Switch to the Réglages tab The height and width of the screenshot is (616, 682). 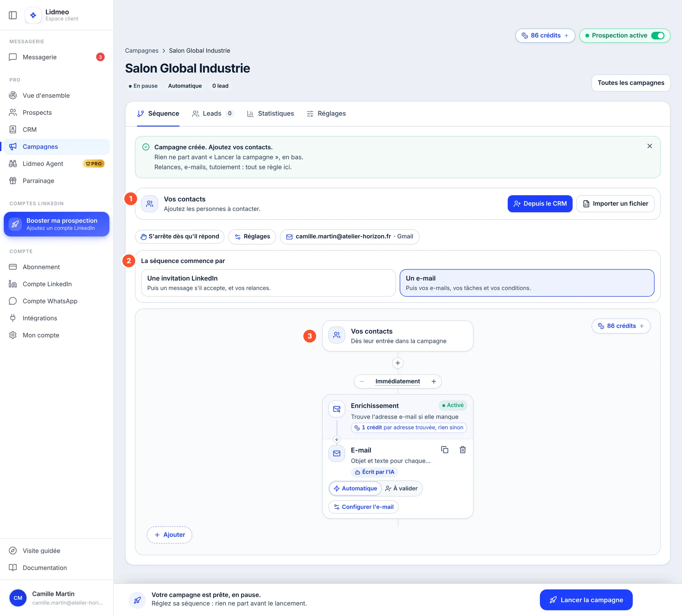[326, 114]
